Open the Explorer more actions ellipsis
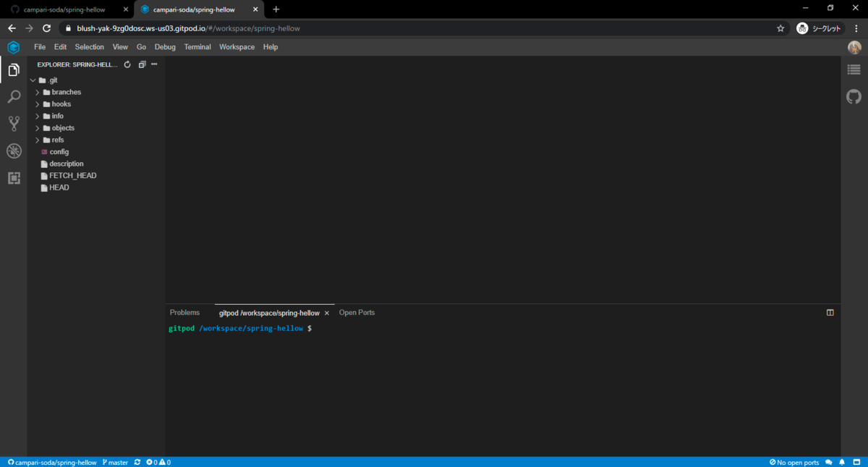Image resolution: width=868 pixels, height=467 pixels. pyautogui.click(x=154, y=64)
